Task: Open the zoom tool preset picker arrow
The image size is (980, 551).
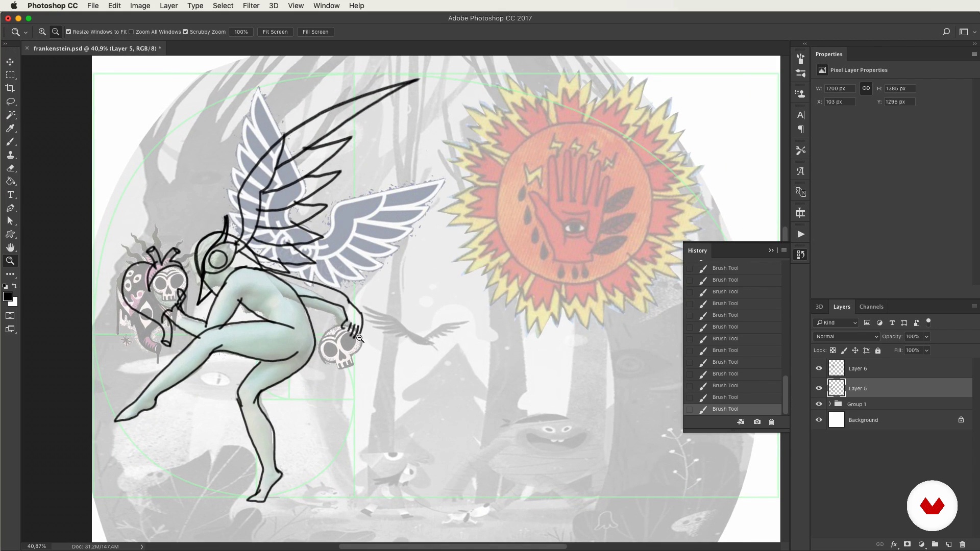Action: pyautogui.click(x=26, y=32)
